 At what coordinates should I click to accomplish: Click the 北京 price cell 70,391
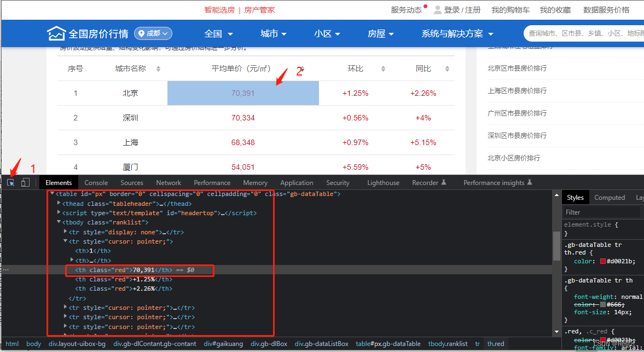(x=243, y=93)
